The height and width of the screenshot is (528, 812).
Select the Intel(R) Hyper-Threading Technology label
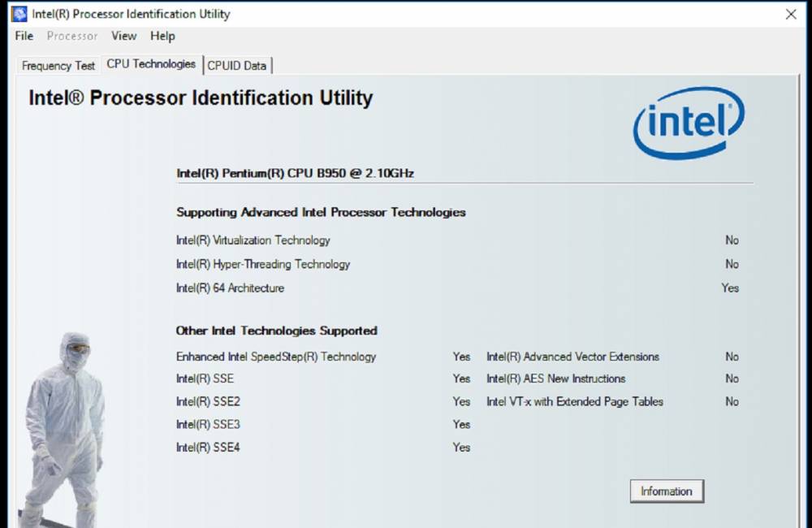pos(263,264)
